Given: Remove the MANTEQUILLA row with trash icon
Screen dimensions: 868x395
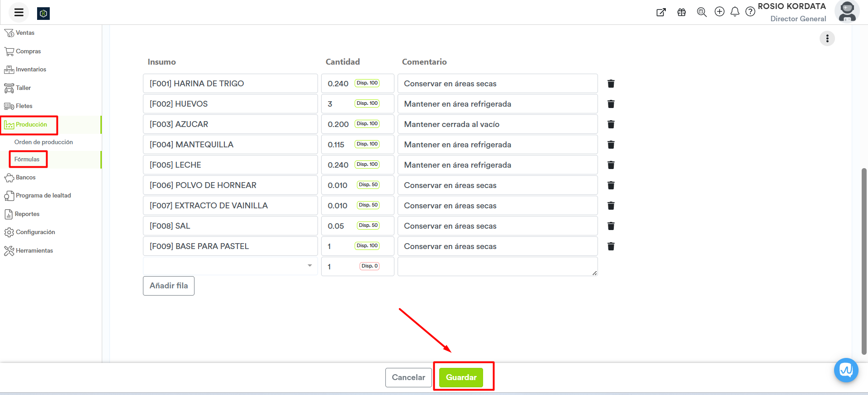Looking at the screenshot, I should [611, 145].
